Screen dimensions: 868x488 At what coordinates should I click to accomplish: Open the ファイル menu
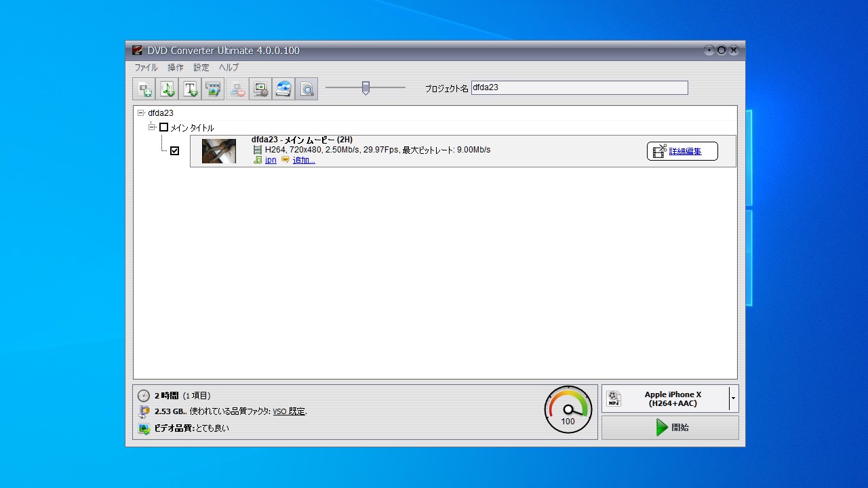pos(146,68)
